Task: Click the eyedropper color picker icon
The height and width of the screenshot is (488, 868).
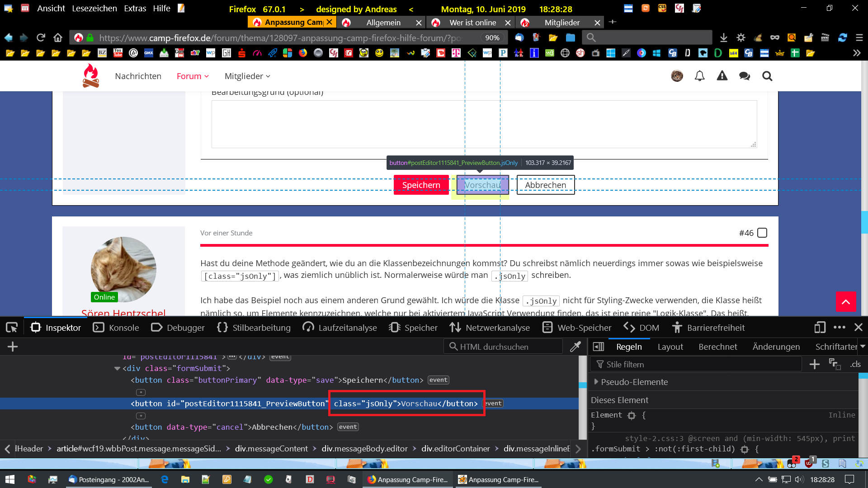Action: (x=575, y=347)
